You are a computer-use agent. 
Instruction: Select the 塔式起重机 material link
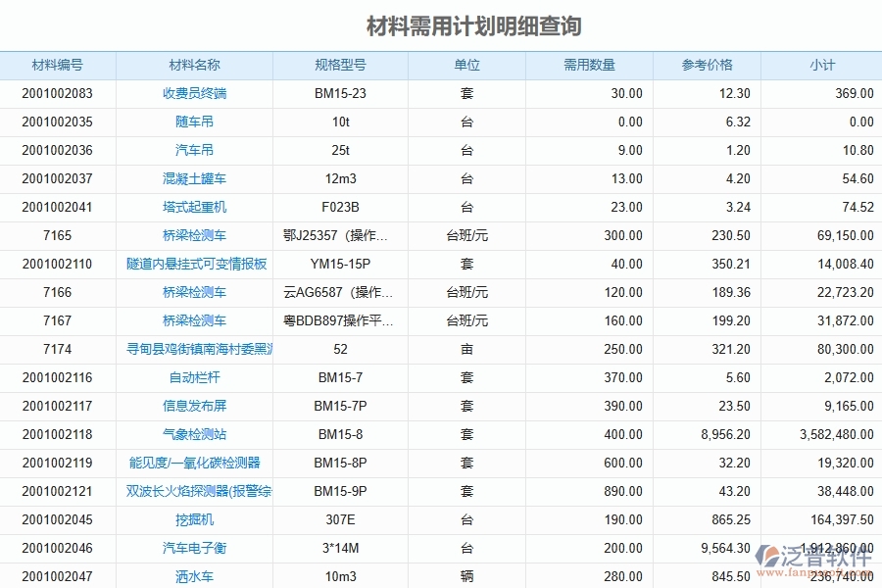pos(196,207)
